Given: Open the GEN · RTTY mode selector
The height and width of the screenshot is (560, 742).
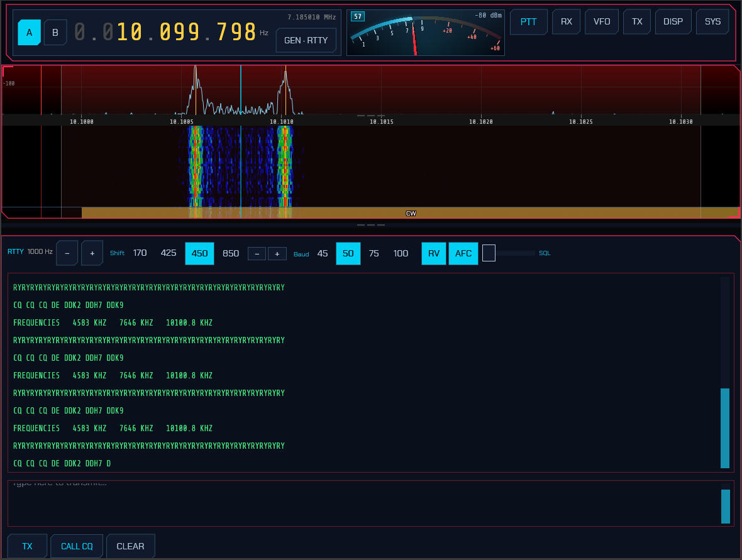Looking at the screenshot, I should tap(306, 40).
